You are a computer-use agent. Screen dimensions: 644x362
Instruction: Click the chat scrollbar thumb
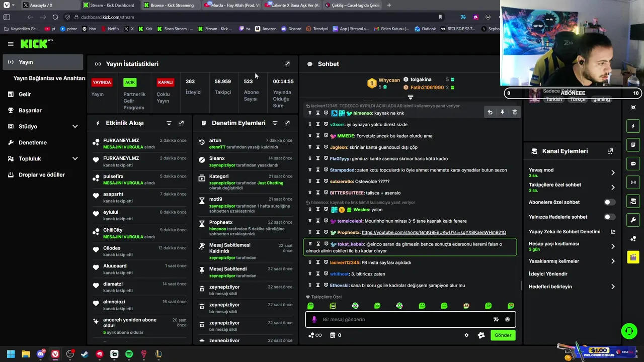521,285
